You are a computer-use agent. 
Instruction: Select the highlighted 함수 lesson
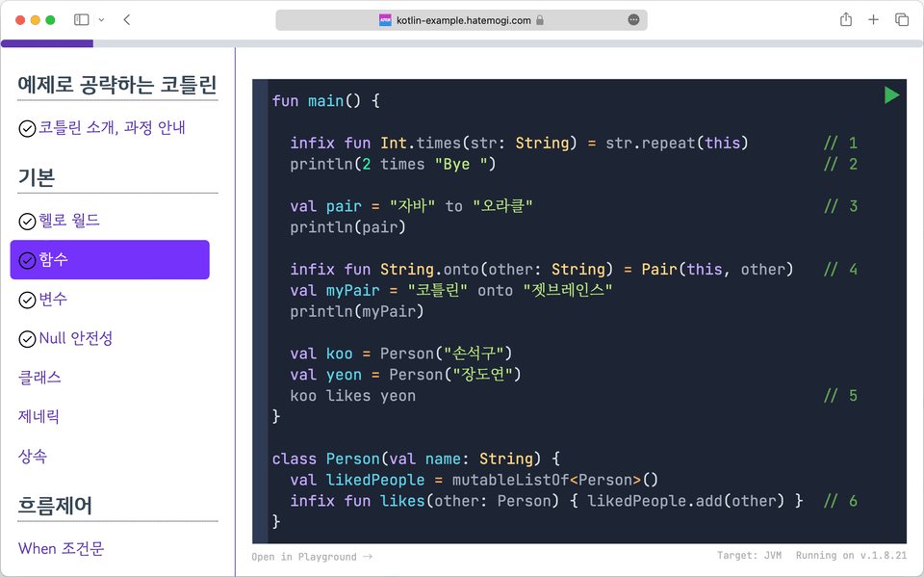click(x=110, y=259)
